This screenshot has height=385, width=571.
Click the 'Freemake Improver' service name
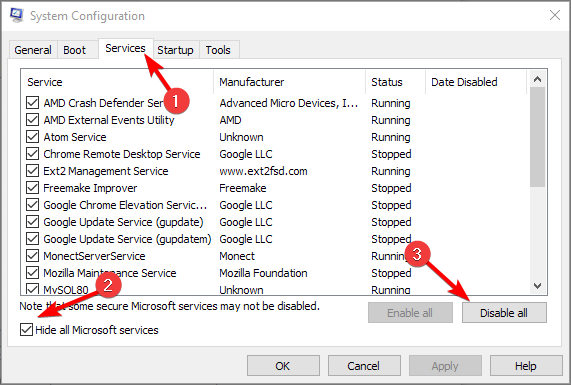pos(90,188)
